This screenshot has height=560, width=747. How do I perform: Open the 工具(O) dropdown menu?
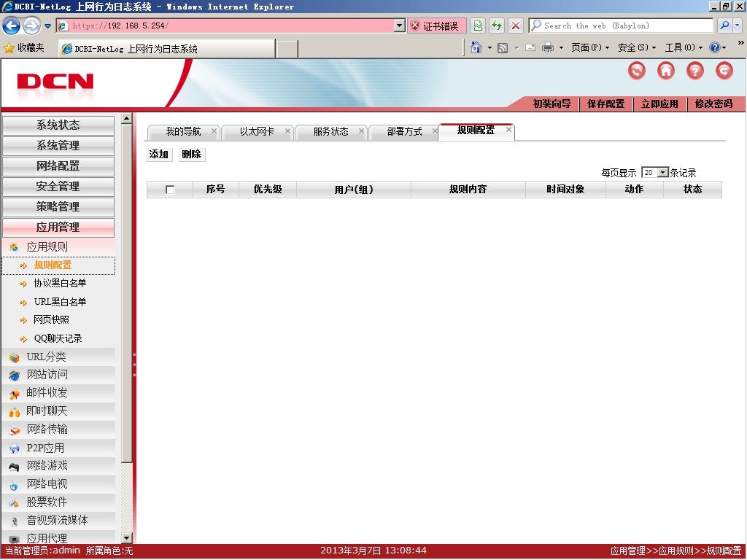[684, 47]
